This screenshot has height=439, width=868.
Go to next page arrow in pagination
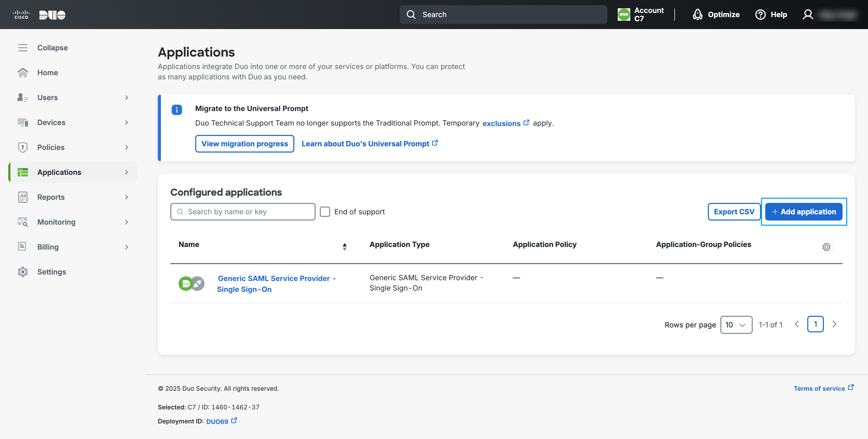(x=834, y=324)
